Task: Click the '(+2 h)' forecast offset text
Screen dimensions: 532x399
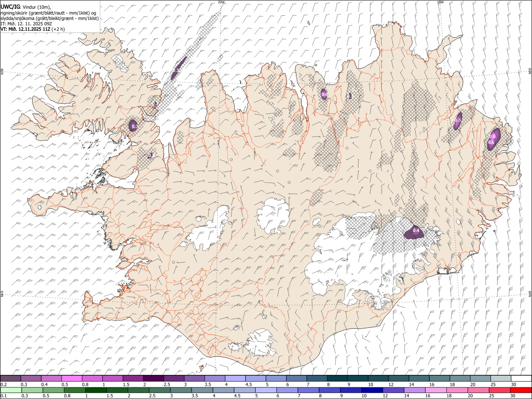Action: click(59, 29)
